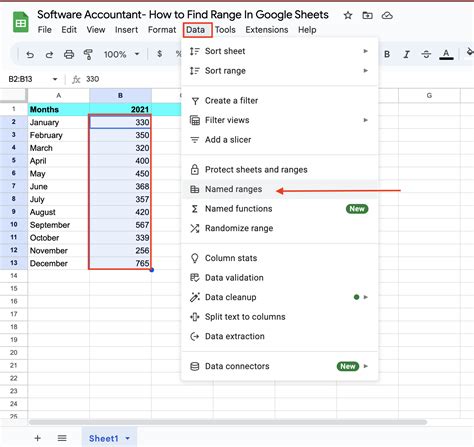The image size is (474, 447).
Task: Open Column stats
Action: point(280,258)
